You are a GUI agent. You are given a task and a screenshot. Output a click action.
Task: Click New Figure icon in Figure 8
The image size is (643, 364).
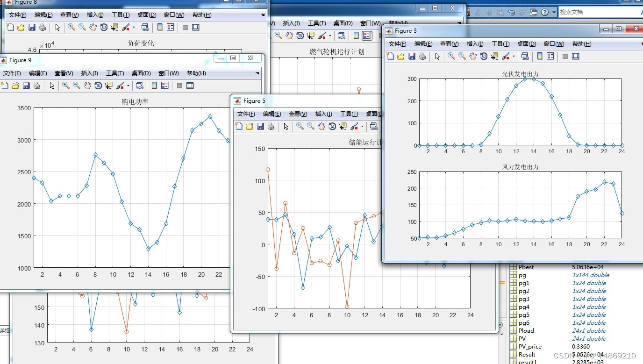(x=10, y=28)
